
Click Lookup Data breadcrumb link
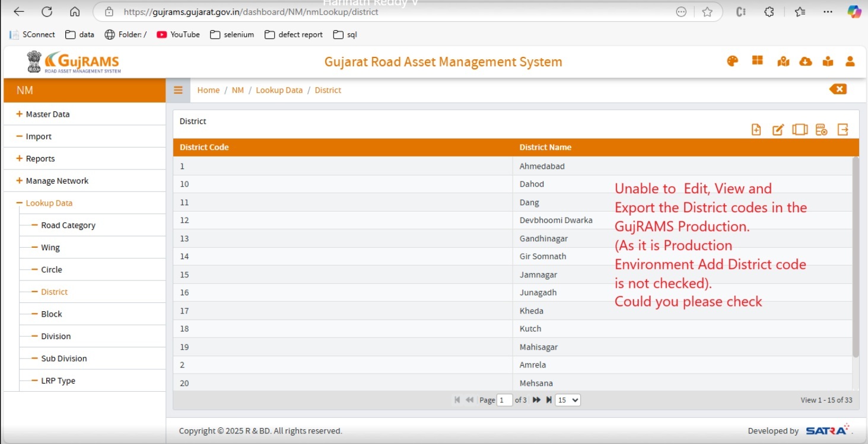tap(279, 90)
